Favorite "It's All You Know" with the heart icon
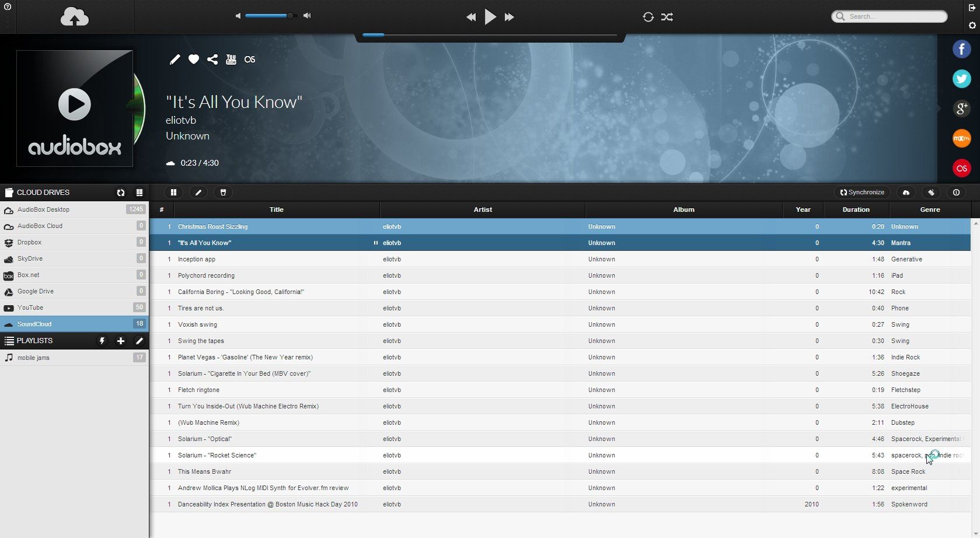Image resolution: width=980 pixels, height=538 pixels. [x=193, y=59]
